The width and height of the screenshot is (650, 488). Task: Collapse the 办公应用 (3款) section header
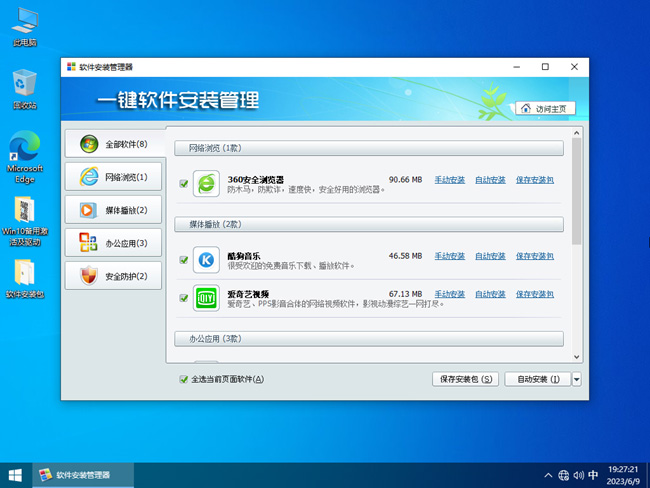(x=369, y=339)
